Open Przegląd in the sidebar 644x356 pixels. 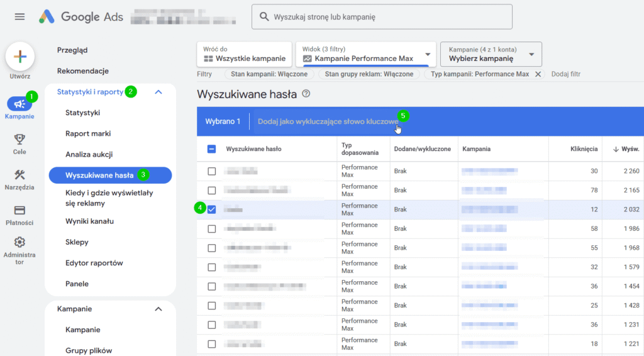72,50
